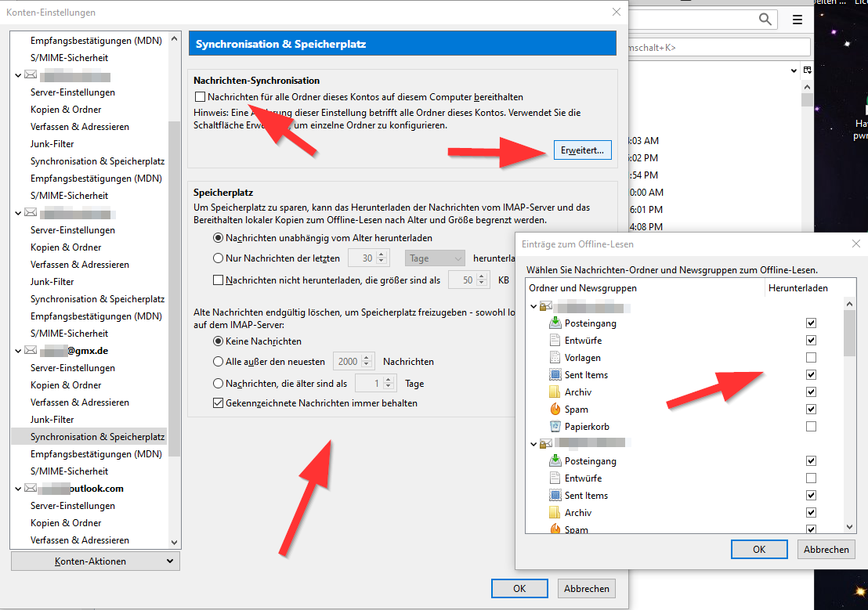The width and height of the screenshot is (868, 610).
Task: Close the Einträge zum Offline-Lesen dialog
Action: (x=855, y=244)
